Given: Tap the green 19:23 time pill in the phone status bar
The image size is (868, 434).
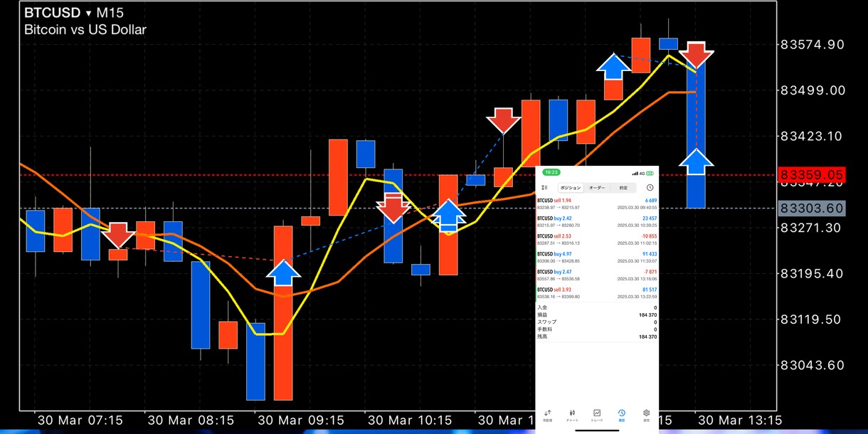Looking at the screenshot, I should click(551, 172).
